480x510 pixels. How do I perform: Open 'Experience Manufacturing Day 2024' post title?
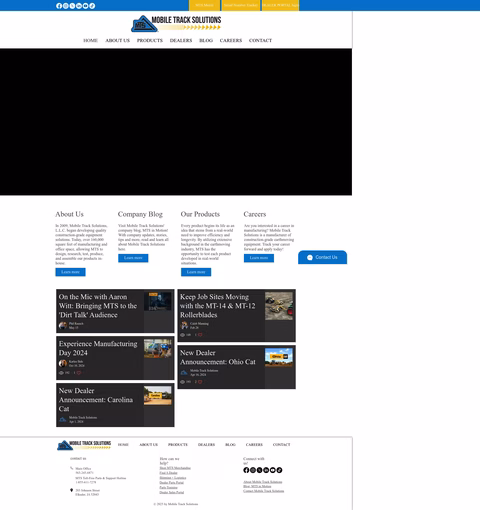point(98,348)
